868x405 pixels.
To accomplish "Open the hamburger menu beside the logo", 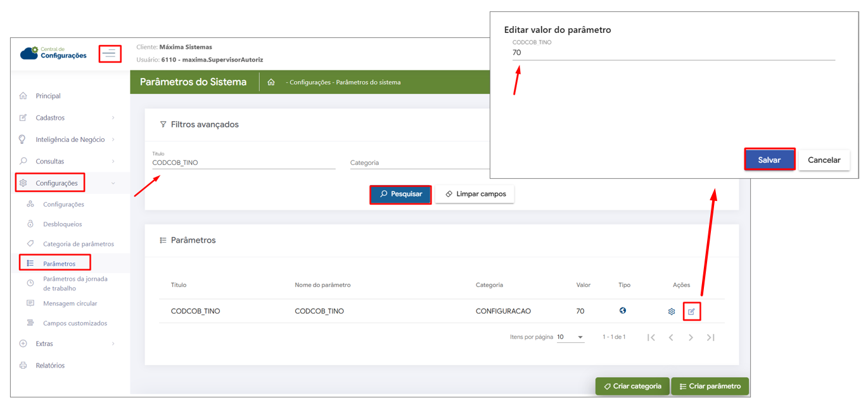I will pos(110,54).
